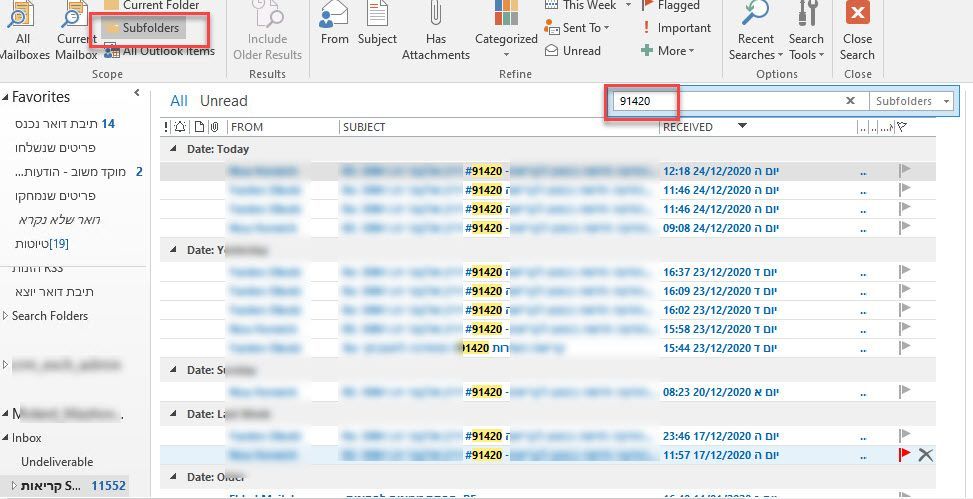Open the More refine options

pos(668,51)
